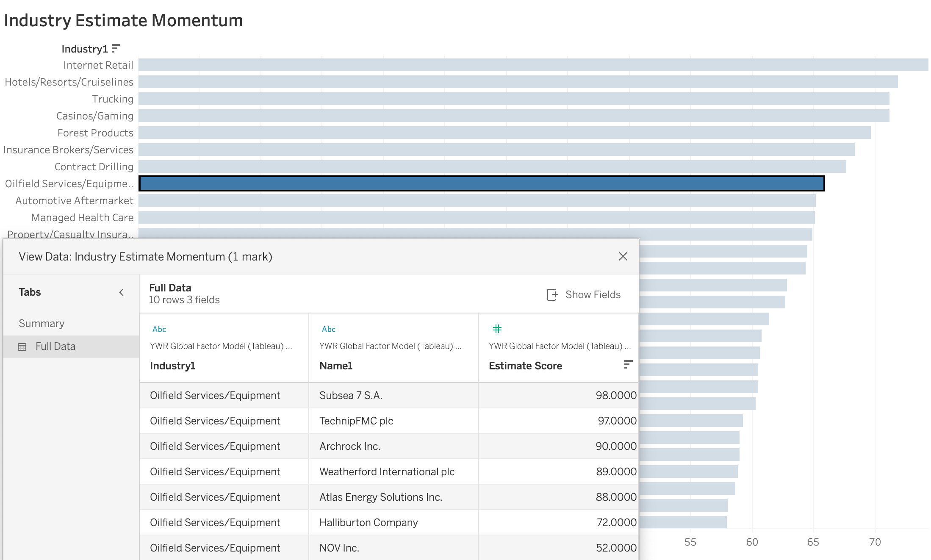Click the Abc type icon above Name1 column
The height and width of the screenshot is (560, 931).
point(329,329)
